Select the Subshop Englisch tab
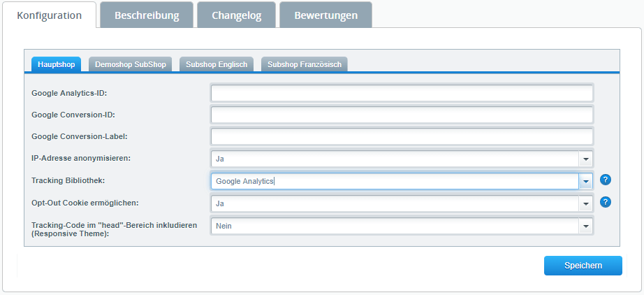Screen dimensions: 644x295 tap(217, 64)
